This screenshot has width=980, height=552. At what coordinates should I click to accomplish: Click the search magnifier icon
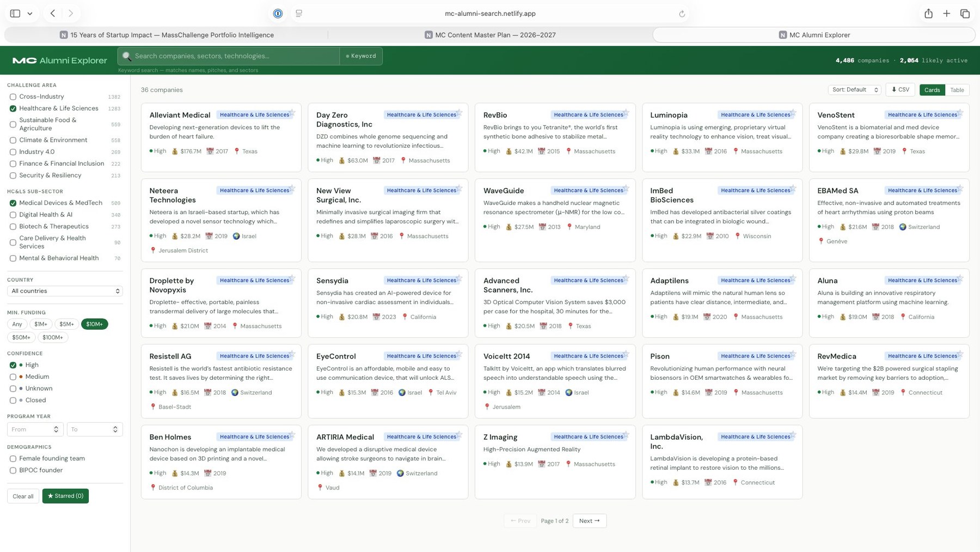coord(127,56)
